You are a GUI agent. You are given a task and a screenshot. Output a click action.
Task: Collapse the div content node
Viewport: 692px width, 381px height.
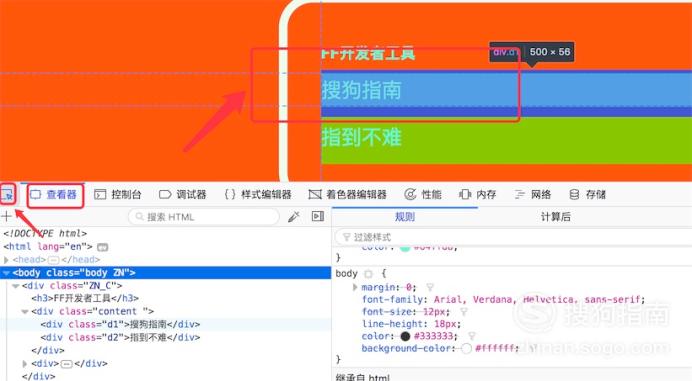point(25,312)
